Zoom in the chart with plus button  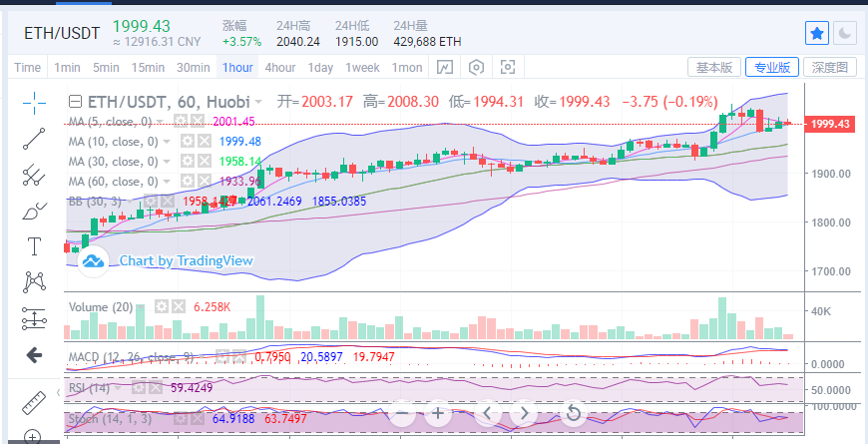(438, 413)
